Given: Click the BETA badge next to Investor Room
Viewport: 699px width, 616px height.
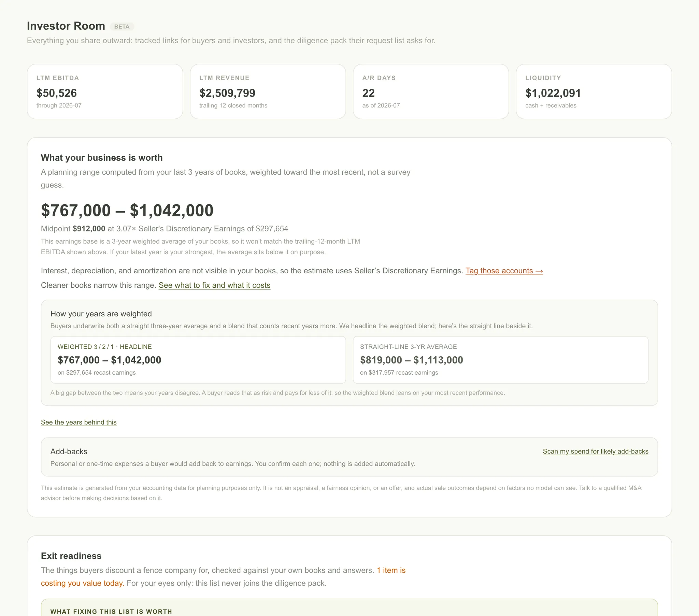Looking at the screenshot, I should (x=122, y=27).
